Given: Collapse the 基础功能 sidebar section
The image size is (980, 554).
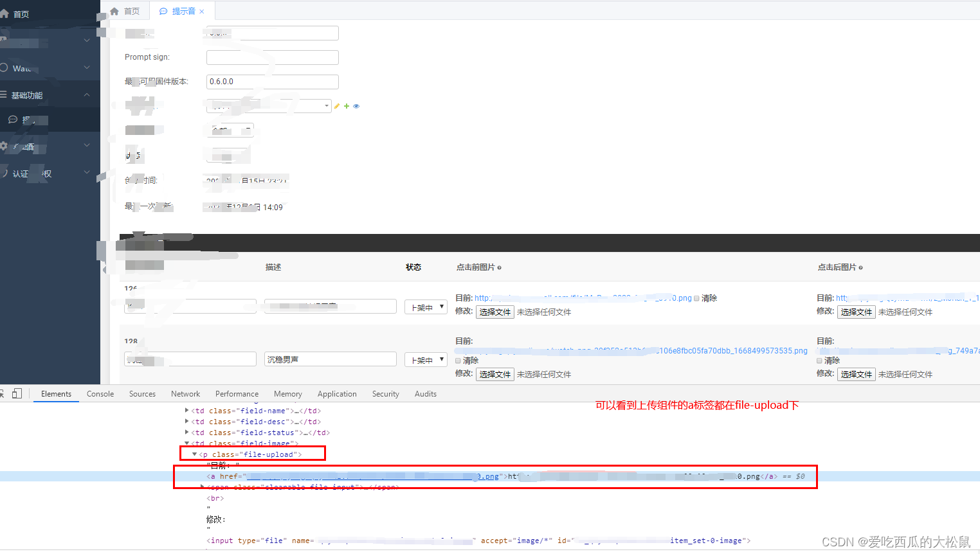Looking at the screenshot, I should point(87,94).
